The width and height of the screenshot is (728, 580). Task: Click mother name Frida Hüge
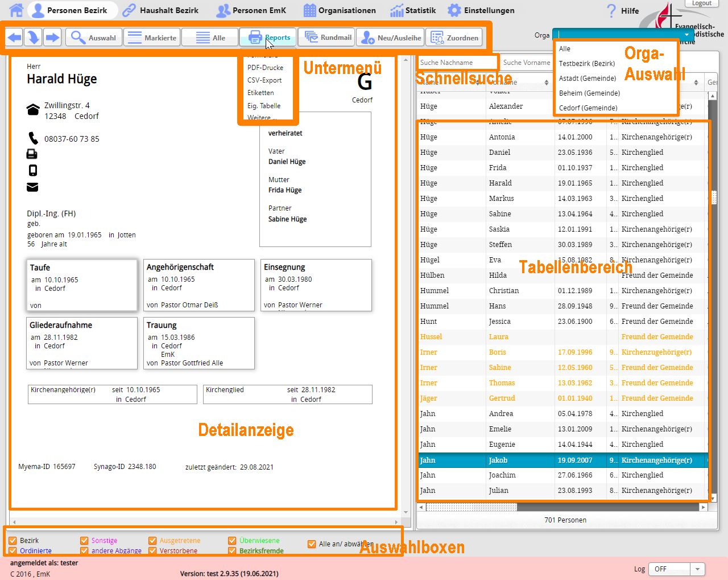[x=285, y=190]
